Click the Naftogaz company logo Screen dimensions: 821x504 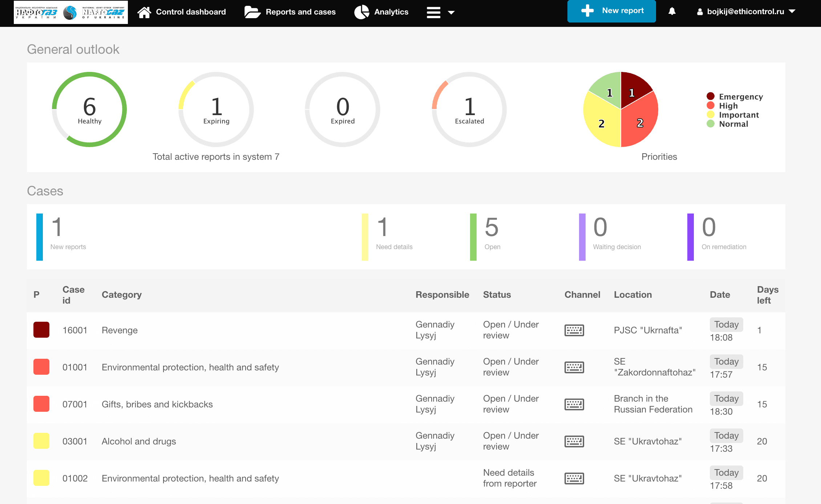(71, 12)
